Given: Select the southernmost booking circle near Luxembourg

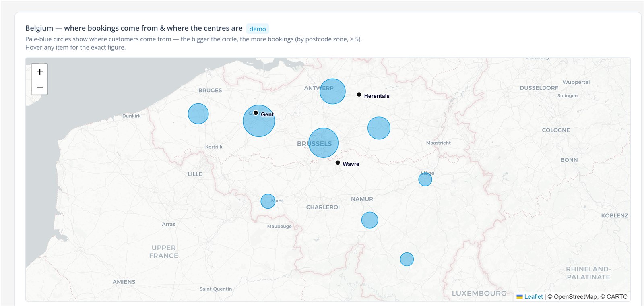Looking at the screenshot, I should pos(407,259).
